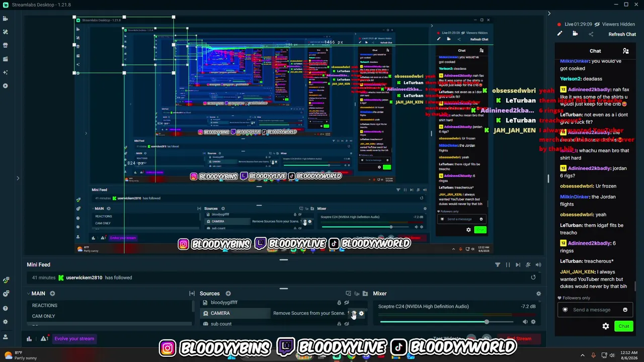This screenshot has height=362, width=644.
Task: Open Mixer advanced audio settings gear
Action: click(538, 294)
